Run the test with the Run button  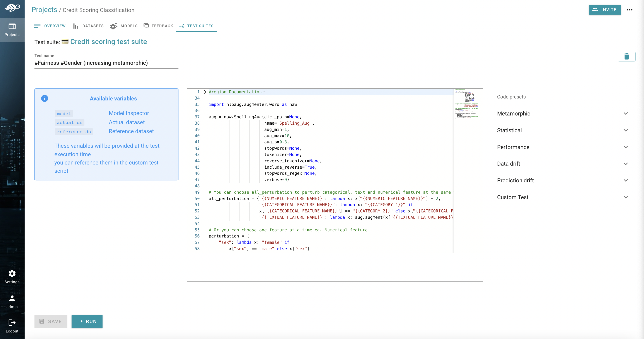[x=87, y=321]
